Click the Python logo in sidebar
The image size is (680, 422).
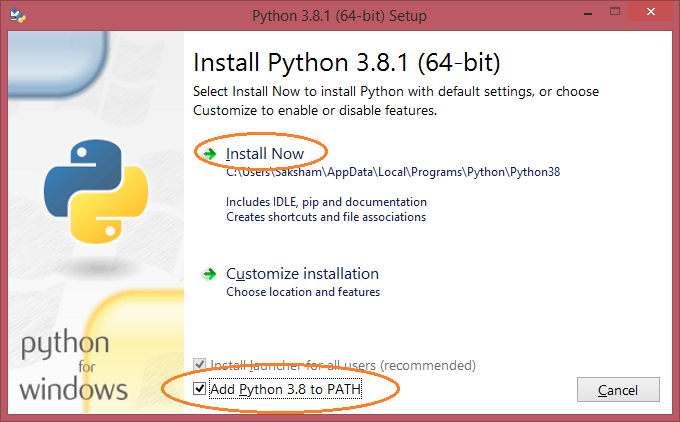96,191
